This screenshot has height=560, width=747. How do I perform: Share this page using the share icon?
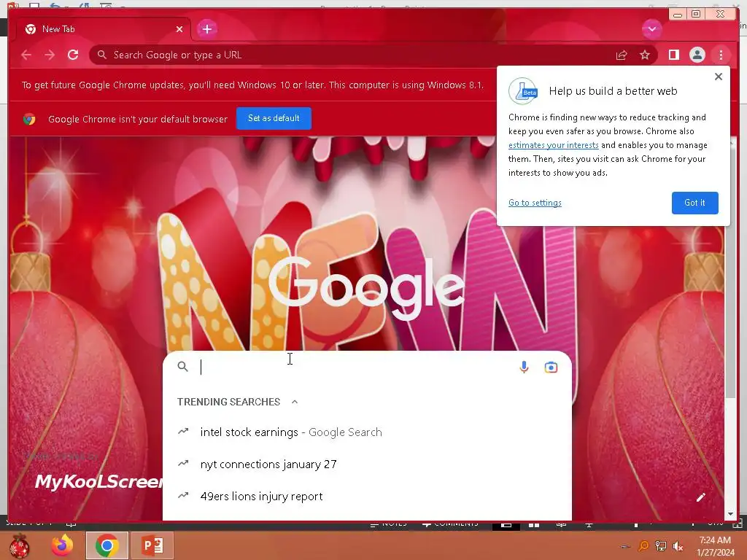(622, 55)
